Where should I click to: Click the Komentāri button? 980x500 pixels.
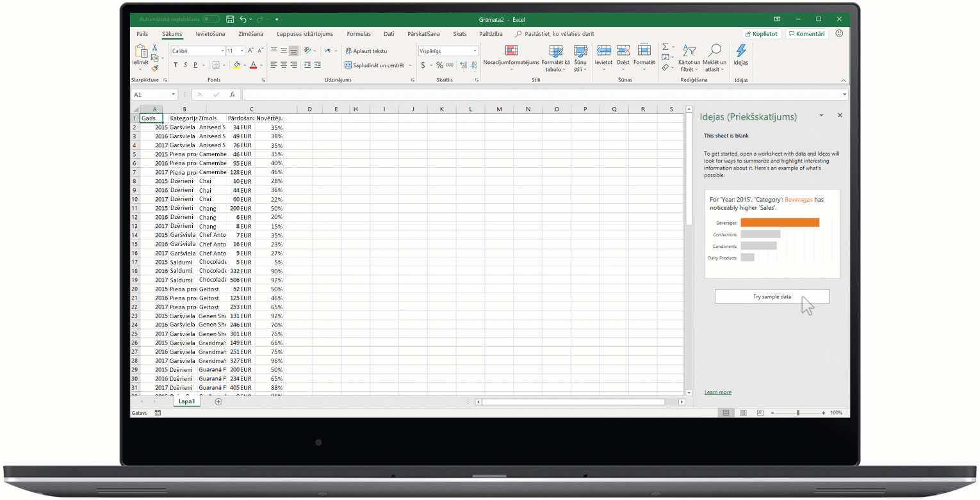point(807,33)
